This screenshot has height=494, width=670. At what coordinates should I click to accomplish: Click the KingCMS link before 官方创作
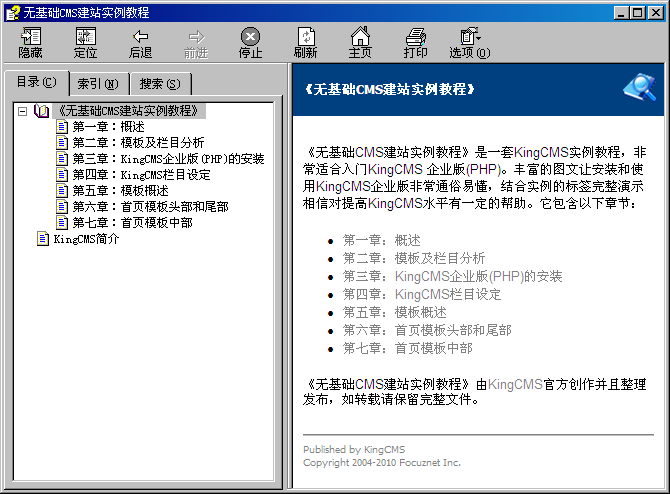[x=515, y=385]
